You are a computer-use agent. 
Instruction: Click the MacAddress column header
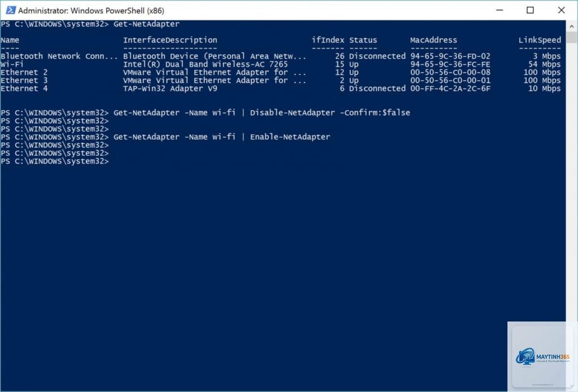click(433, 40)
